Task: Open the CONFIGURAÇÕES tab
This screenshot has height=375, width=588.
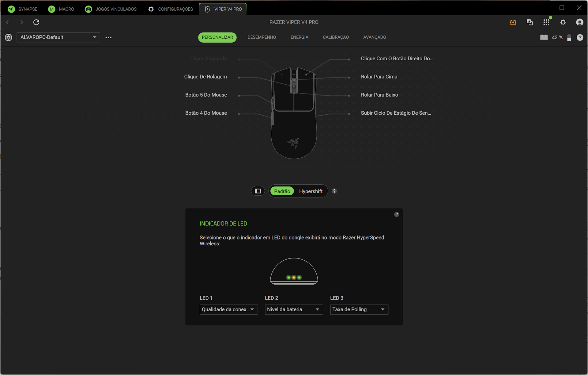Action: point(170,9)
